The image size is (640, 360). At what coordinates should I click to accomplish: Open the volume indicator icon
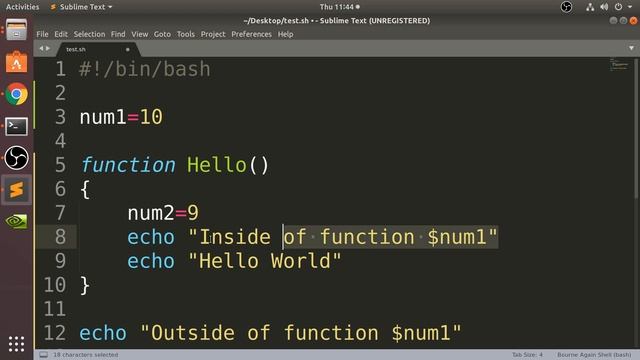click(x=604, y=7)
